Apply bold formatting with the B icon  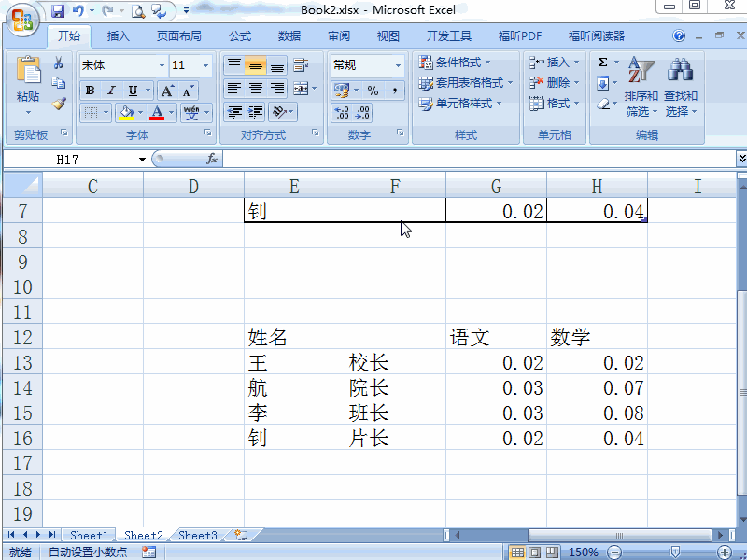[89, 91]
